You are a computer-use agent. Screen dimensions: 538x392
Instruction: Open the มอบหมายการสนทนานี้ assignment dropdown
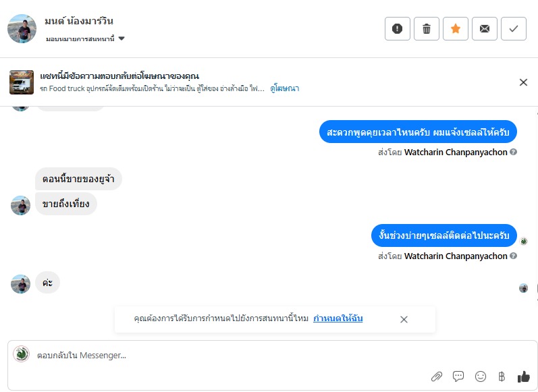pyautogui.click(x=85, y=38)
